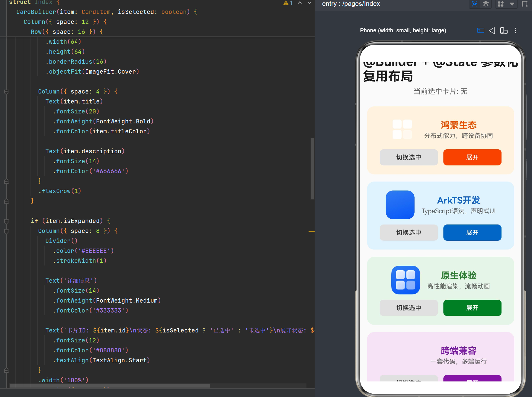Click the editor horizontal scrollbar thumb
532x397 pixels.
pyautogui.click(x=110, y=386)
